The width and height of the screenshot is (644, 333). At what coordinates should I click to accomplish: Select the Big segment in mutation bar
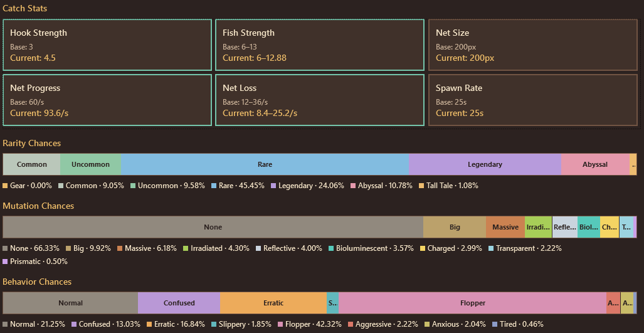pyautogui.click(x=455, y=227)
